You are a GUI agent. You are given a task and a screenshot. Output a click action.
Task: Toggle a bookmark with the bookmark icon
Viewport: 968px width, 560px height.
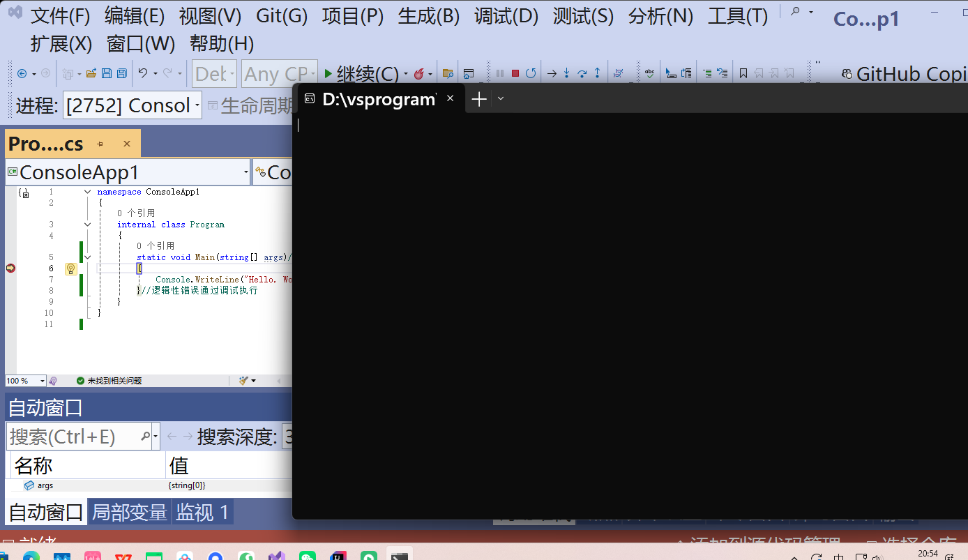click(x=743, y=73)
